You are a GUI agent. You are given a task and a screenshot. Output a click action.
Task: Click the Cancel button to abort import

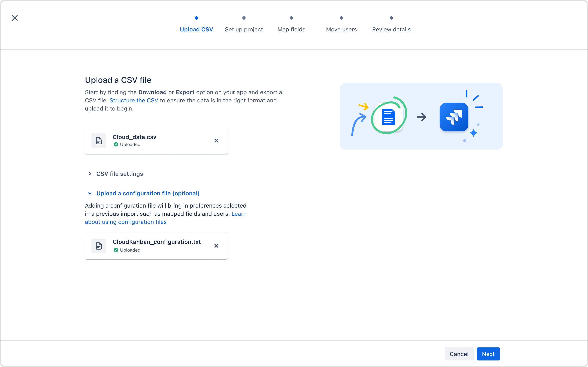coord(459,354)
